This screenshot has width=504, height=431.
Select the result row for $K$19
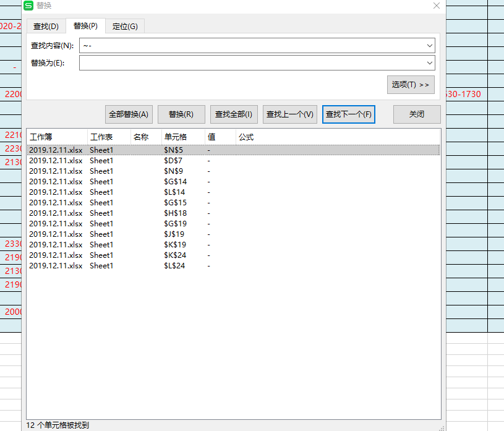[234, 245]
